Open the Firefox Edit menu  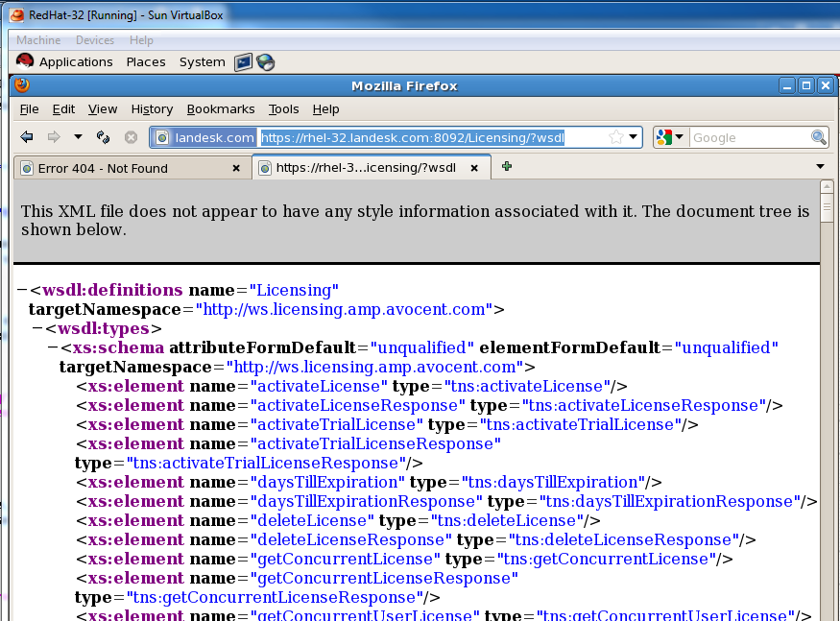coord(63,109)
